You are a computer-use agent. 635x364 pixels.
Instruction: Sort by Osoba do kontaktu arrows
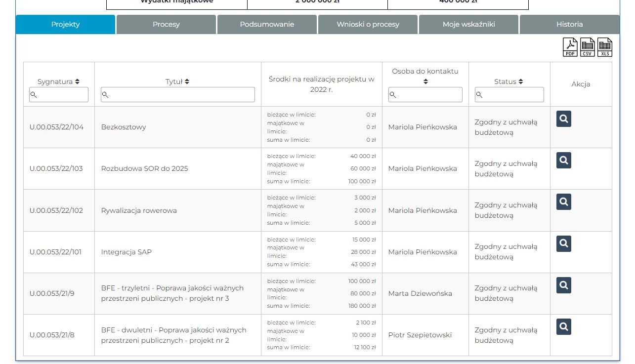point(425,81)
